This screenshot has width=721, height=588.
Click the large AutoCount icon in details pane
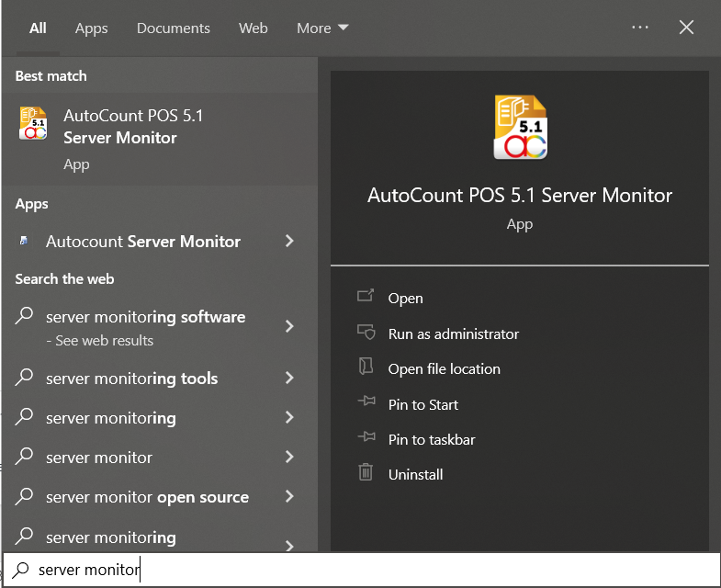point(519,126)
